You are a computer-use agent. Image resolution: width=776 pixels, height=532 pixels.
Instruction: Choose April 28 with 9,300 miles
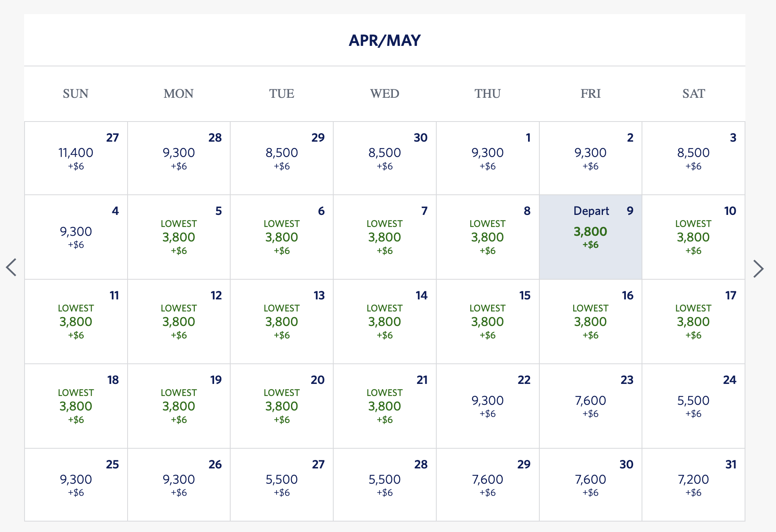179,158
